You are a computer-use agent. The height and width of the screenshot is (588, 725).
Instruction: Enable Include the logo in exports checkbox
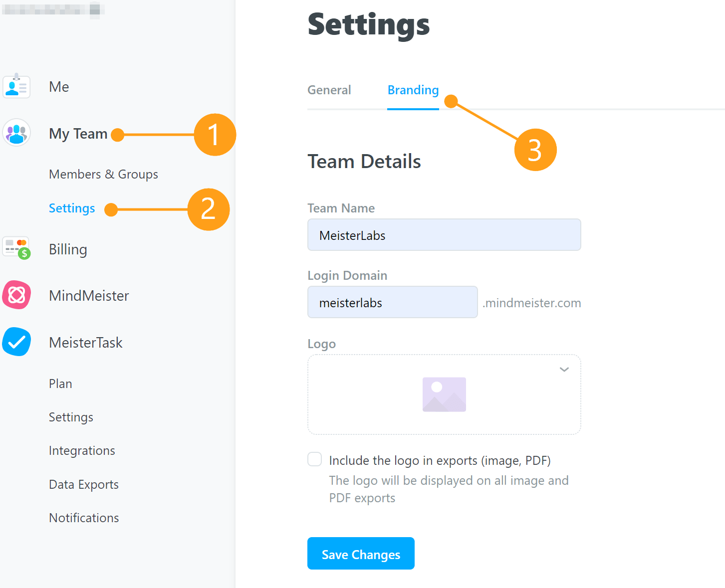click(x=315, y=459)
